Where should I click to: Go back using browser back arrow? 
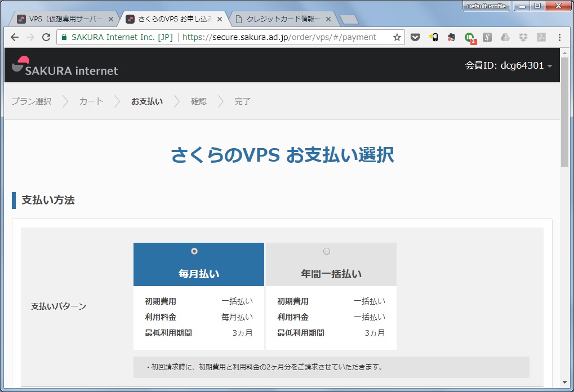[x=14, y=37]
